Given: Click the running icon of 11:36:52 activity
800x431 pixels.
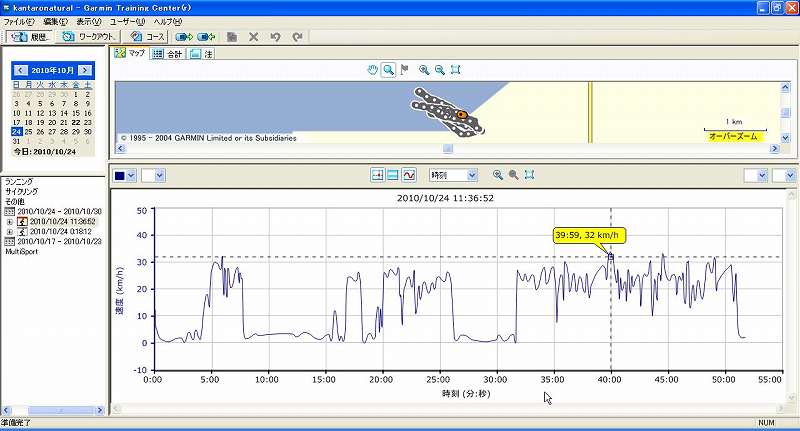Looking at the screenshot, I should (x=22, y=222).
